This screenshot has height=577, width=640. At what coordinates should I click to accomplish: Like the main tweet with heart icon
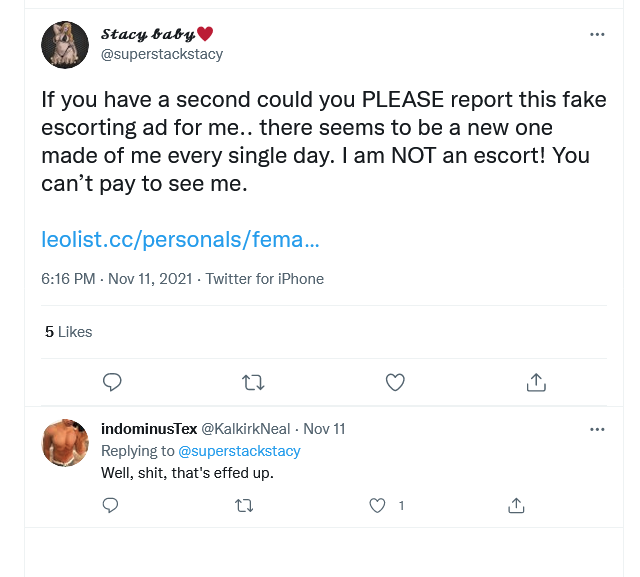395,381
